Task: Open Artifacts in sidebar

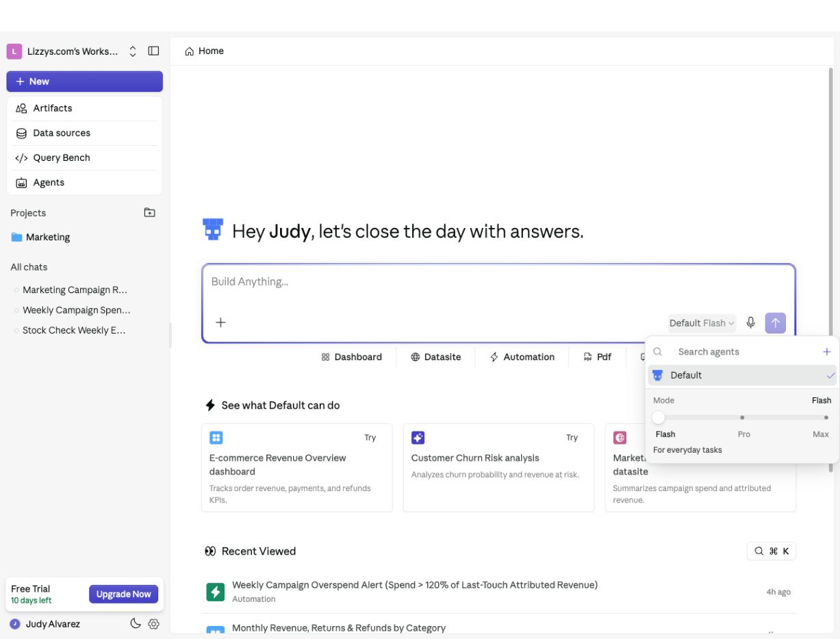Action: click(x=85, y=108)
